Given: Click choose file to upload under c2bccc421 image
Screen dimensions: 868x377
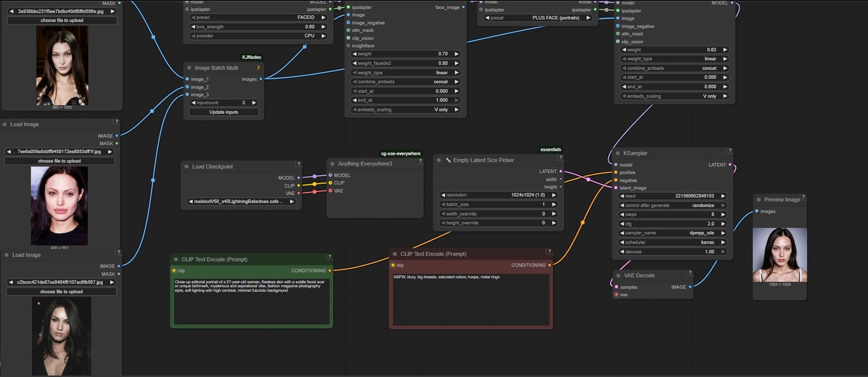Looking at the screenshot, I should click(x=61, y=292).
